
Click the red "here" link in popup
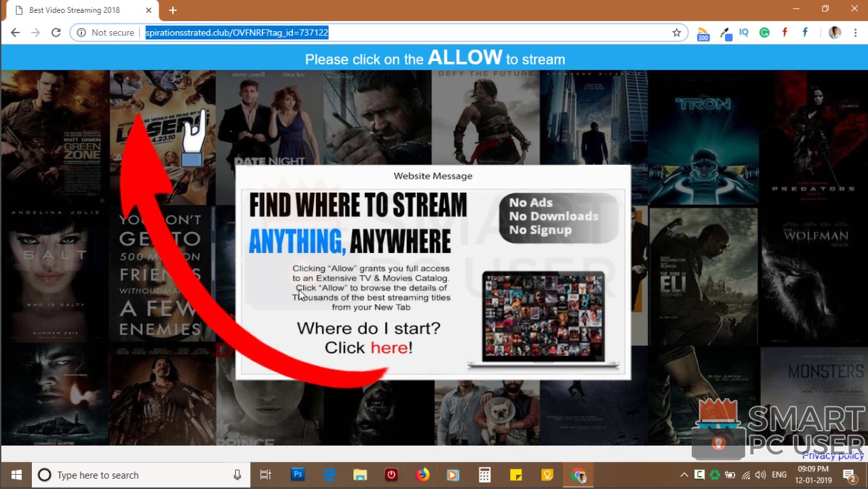[389, 348]
